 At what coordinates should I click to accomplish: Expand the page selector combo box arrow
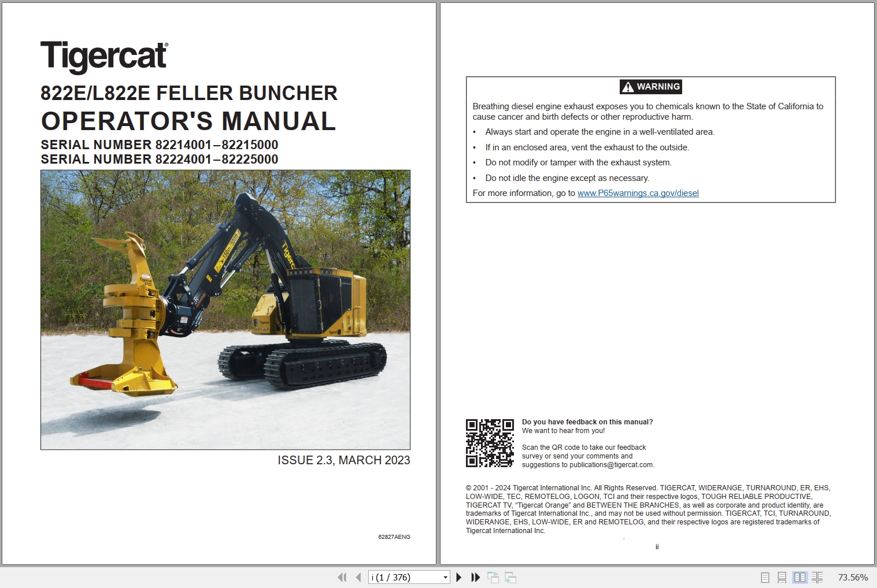point(445,577)
